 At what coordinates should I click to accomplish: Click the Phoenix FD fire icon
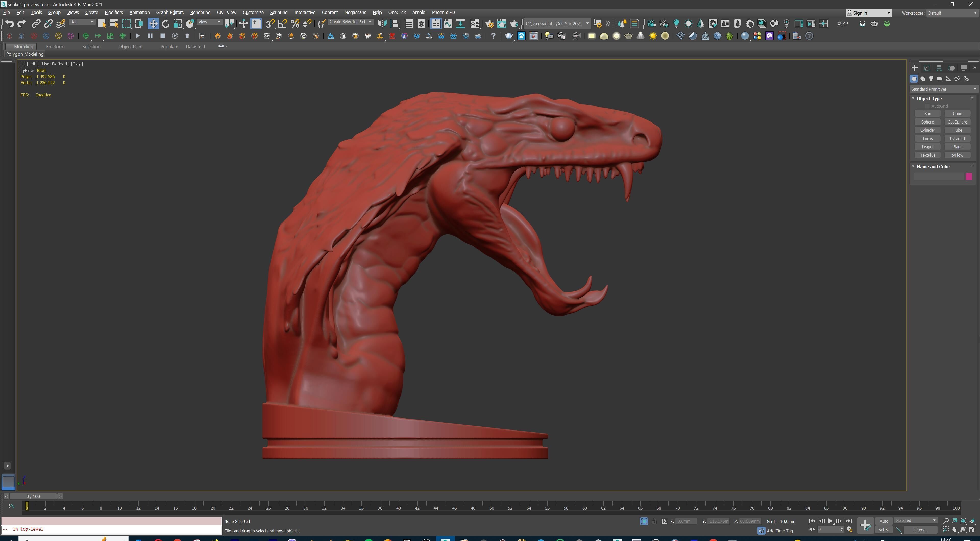click(x=218, y=36)
